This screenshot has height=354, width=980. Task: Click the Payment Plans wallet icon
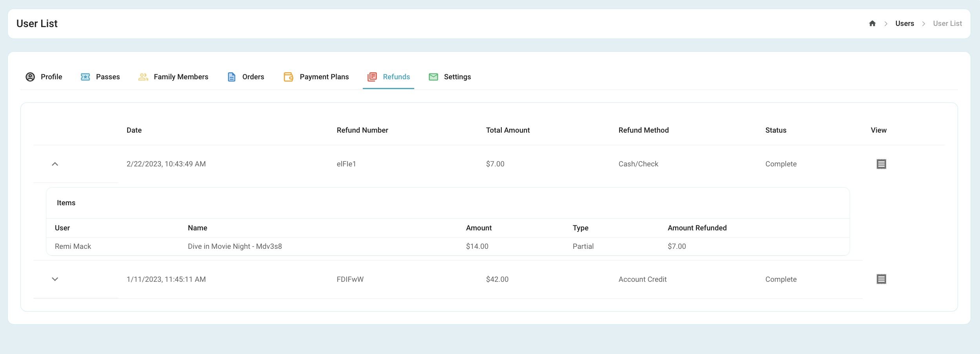[289, 77]
